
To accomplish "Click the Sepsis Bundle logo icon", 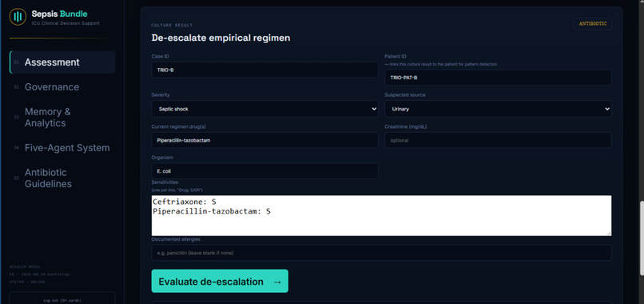I will pos(18,17).
